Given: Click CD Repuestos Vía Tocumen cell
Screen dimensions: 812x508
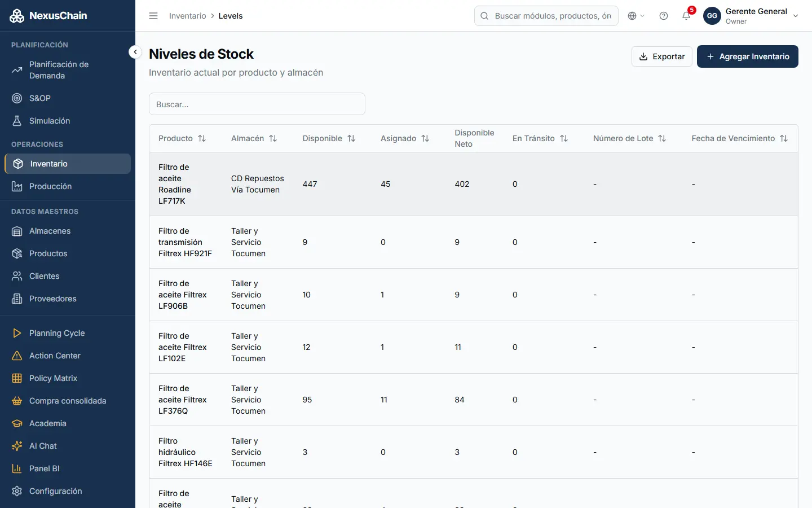Looking at the screenshot, I should point(258,184).
